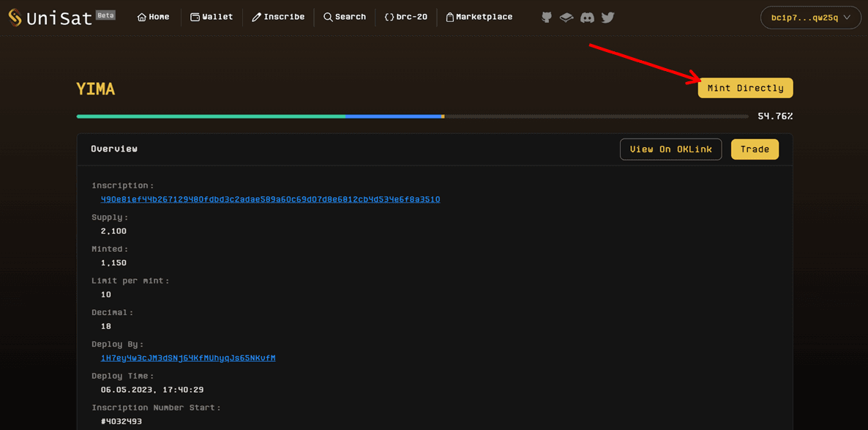The height and width of the screenshot is (430, 868).
Task: Click the house icon beside Home
Action: tap(142, 18)
